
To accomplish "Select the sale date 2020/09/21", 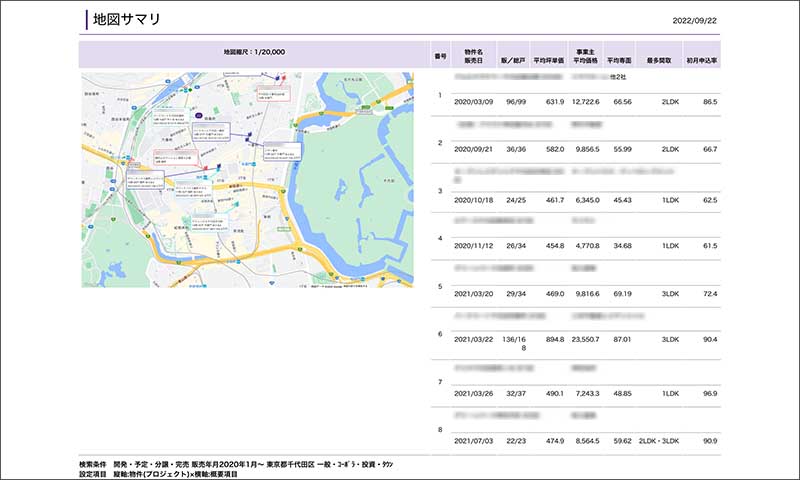I will (473, 149).
